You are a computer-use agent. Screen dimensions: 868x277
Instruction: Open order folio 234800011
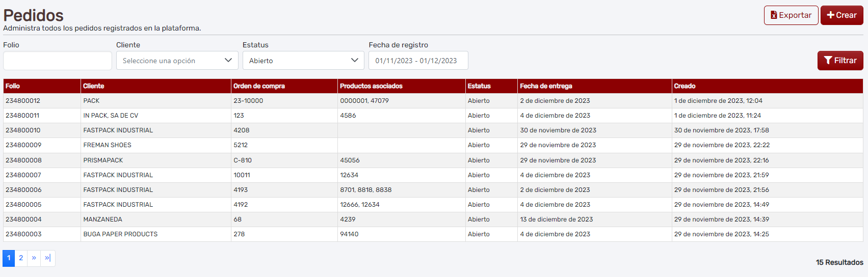tap(22, 116)
